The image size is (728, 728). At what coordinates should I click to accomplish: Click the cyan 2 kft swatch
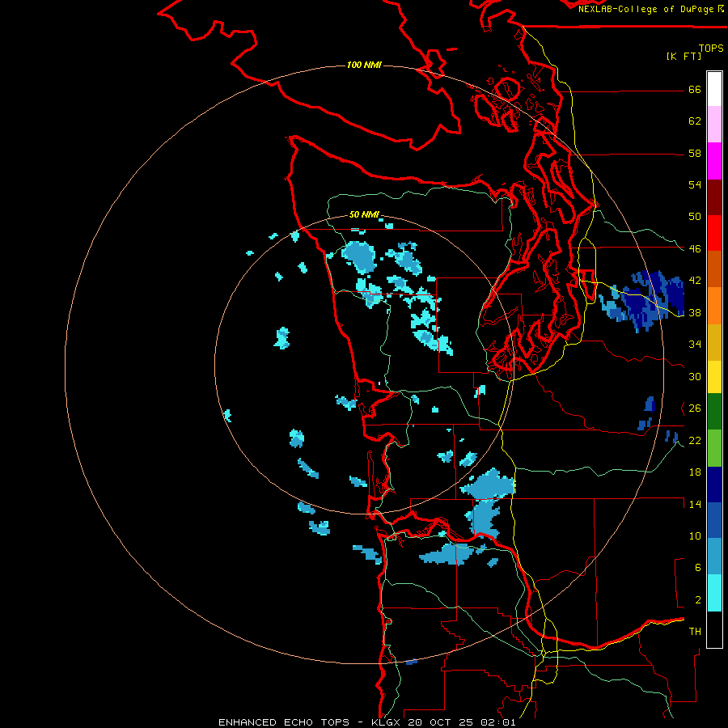714,593
